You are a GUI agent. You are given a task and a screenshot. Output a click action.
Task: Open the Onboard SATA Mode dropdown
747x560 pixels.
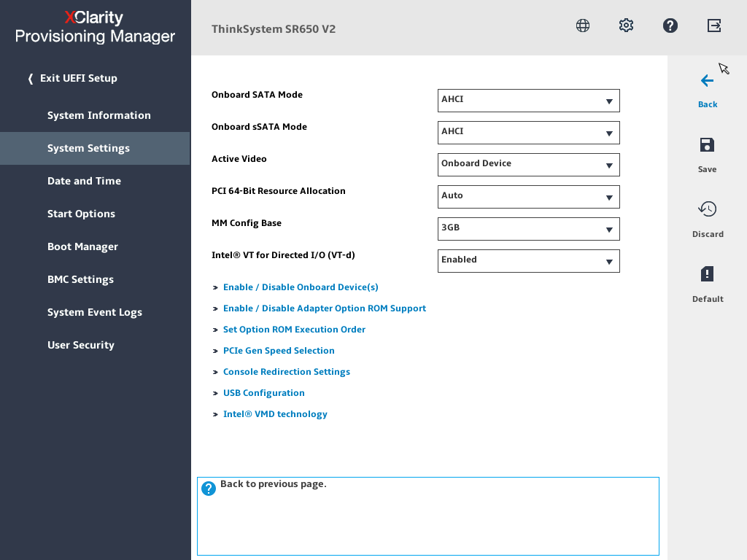528,101
